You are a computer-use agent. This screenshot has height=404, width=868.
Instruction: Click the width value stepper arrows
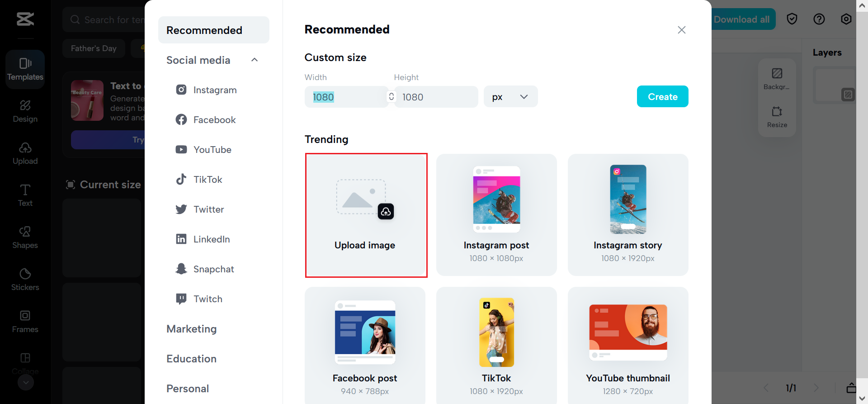[x=391, y=96]
